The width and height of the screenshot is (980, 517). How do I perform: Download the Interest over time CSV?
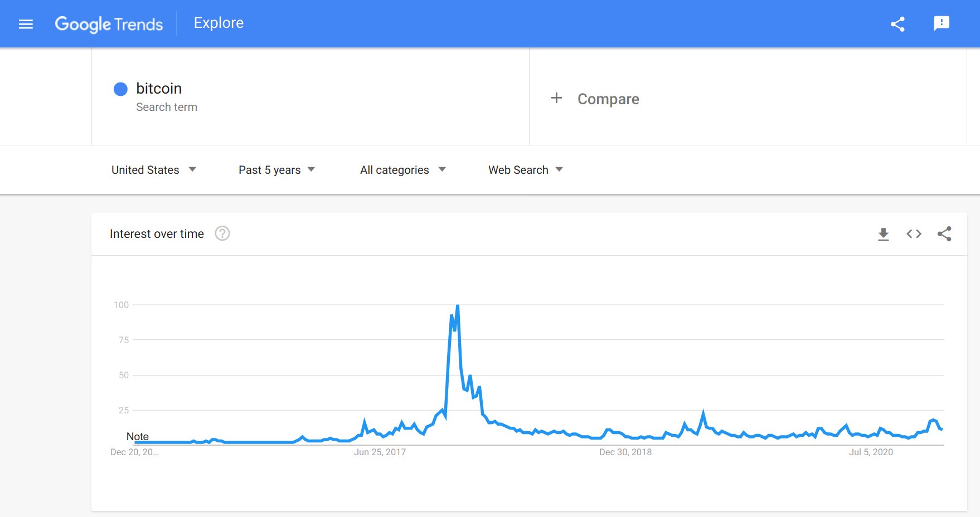pyautogui.click(x=883, y=234)
